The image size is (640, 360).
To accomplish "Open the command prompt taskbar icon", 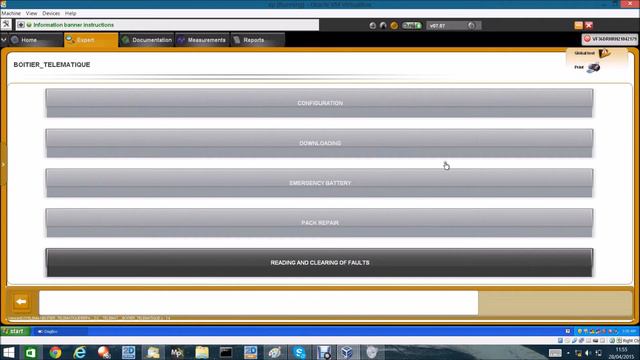I will [x=226, y=352].
